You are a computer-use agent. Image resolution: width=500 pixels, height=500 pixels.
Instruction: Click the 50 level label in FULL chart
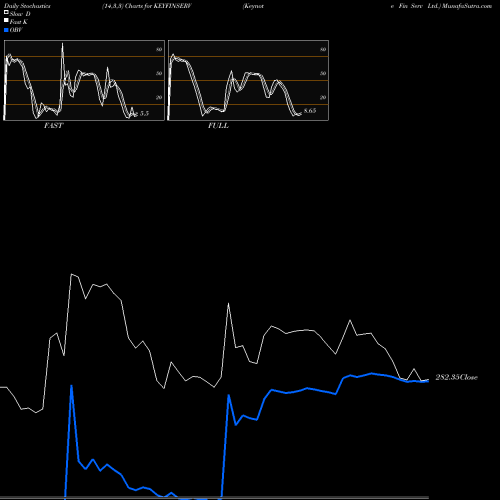(323, 73)
